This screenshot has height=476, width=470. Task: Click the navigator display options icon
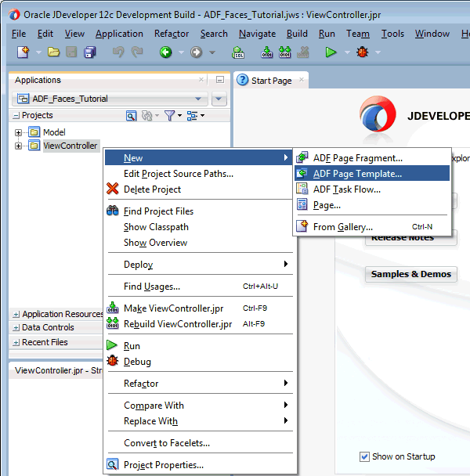coord(192,116)
